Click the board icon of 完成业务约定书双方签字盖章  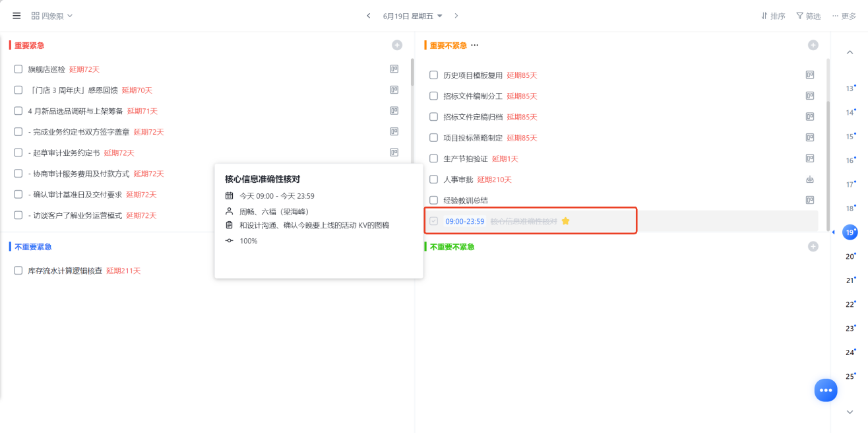point(394,131)
